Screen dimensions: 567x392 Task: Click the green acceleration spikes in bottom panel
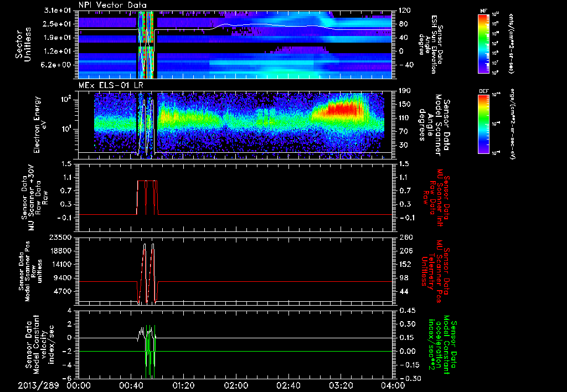pos(150,351)
